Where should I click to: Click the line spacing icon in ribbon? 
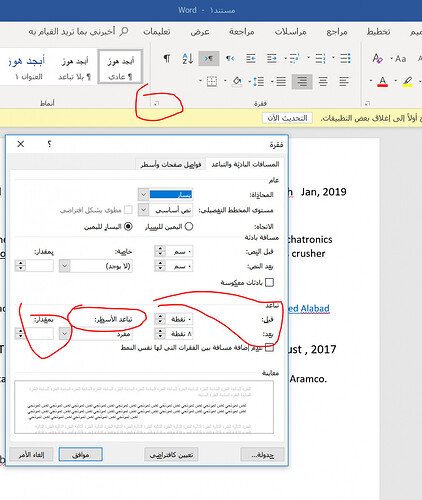click(x=259, y=81)
